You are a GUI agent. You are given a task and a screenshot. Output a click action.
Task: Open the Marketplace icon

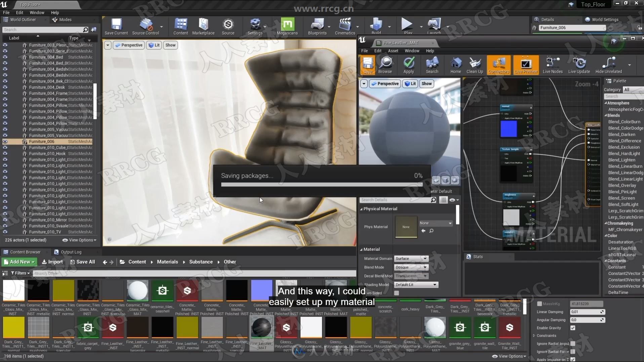(203, 27)
